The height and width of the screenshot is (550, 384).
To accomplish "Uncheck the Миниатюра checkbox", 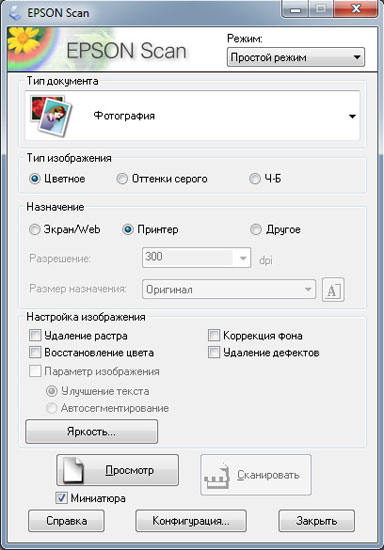I will [61, 498].
